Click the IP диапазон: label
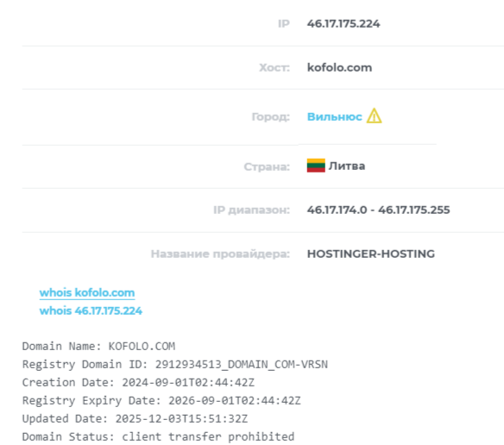 click(252, 210)
